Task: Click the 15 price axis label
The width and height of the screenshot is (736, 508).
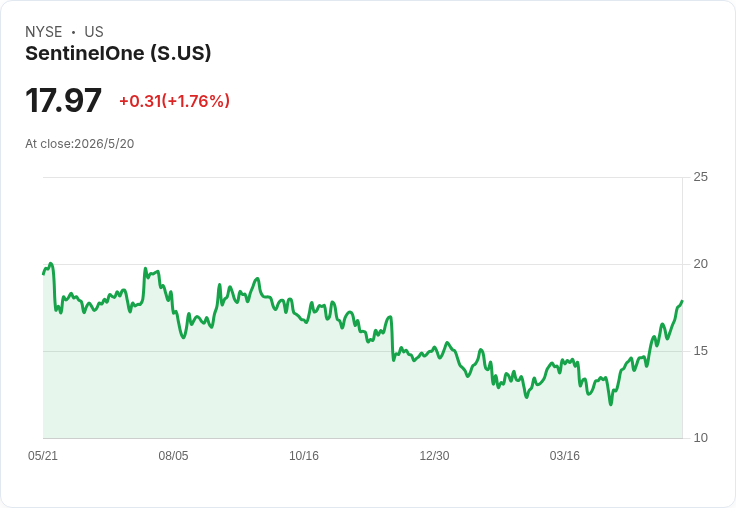Action: click(x=700, y=351)
